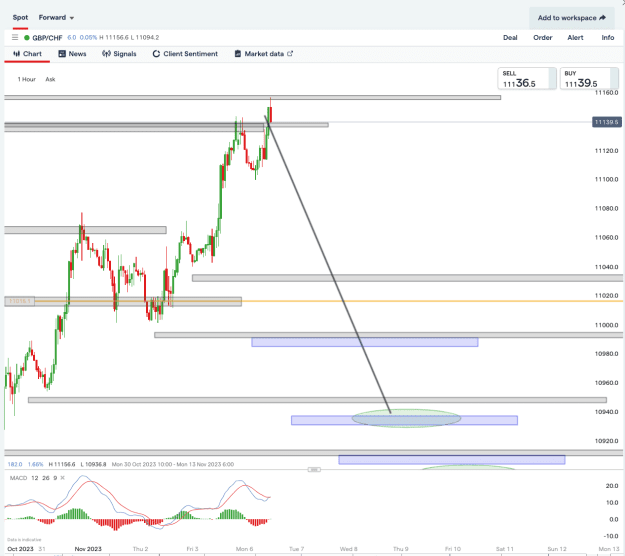Viewport: 625px width, 556px height.
Task: Click the Fri 3 date axis label
Action: (192, 549)
